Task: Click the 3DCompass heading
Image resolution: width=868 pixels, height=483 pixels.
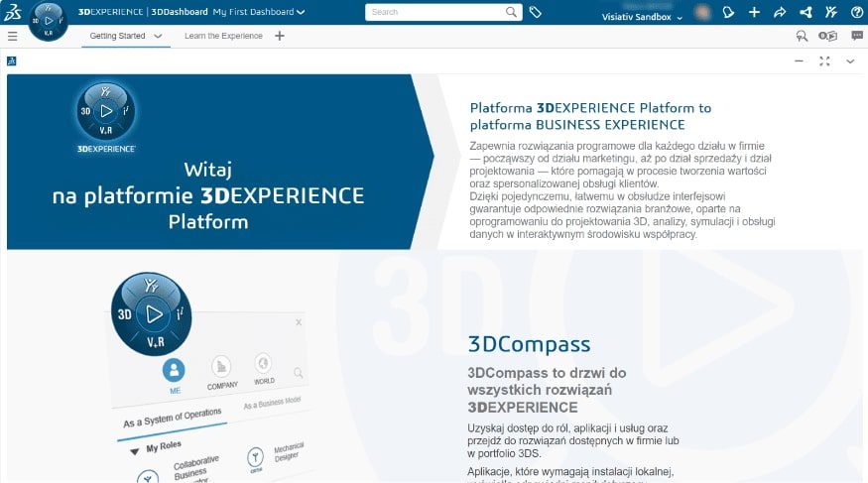Action: coord(529,344)
